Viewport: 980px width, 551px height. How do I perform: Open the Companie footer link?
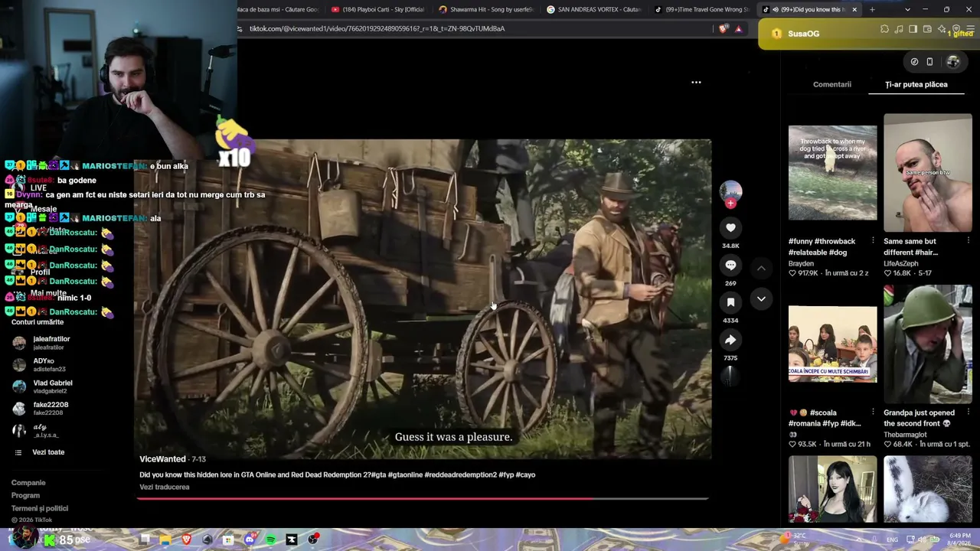click(28, 483)
